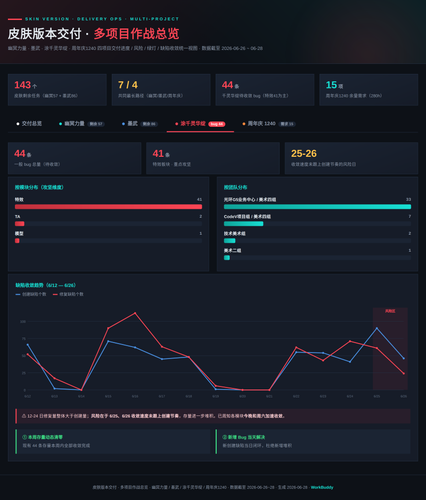The height and width of the screenshot is (500, 426).
Task: Click the red TA bar
Action: coord(19,224)
